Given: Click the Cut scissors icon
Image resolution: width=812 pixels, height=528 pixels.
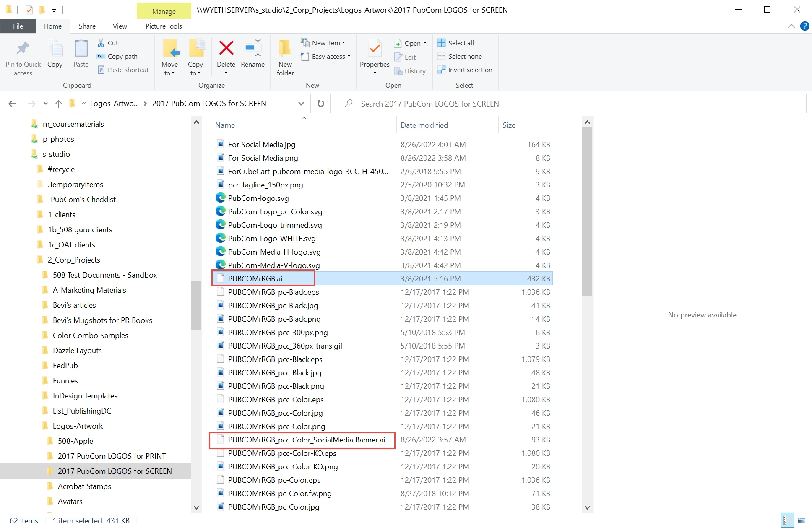Looking at the screenshot, I should pyautogui.click(x=101, y=43).
